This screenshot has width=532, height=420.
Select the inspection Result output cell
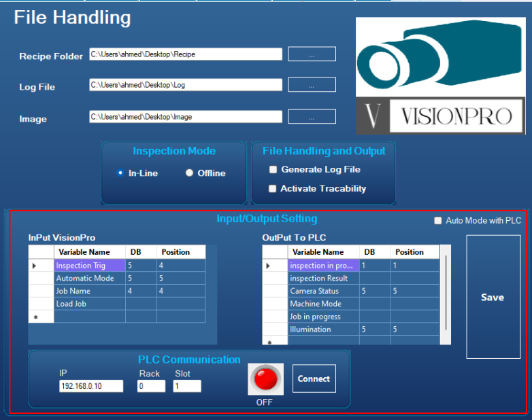323,279
